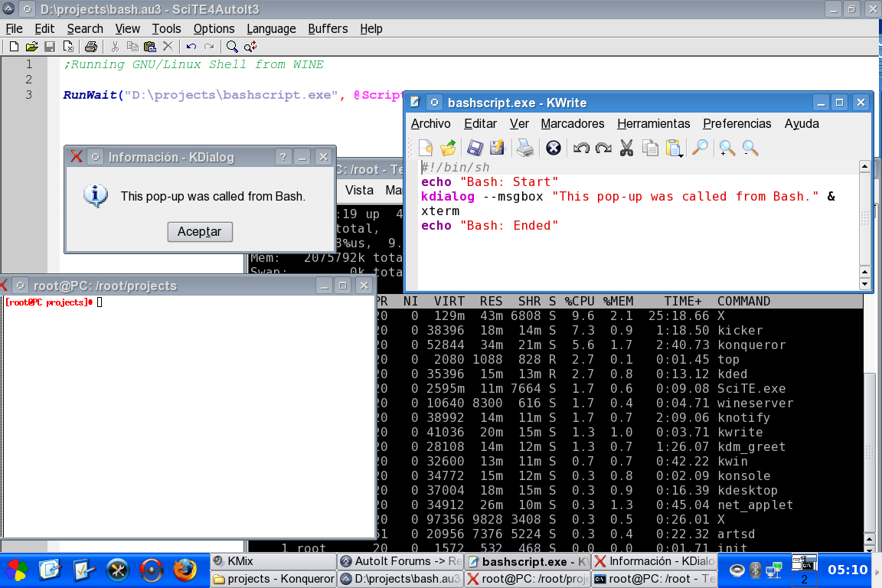Launch Firefox from the panel

[x=185, y=570]
